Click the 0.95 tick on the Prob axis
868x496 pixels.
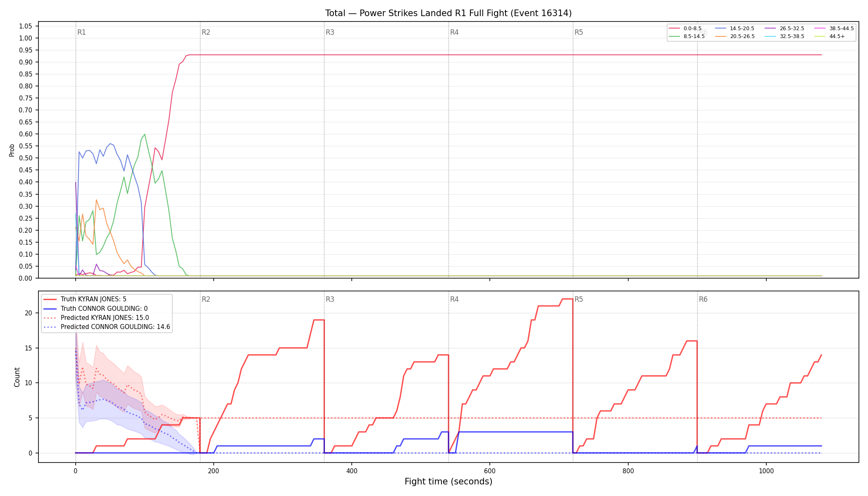click(25, 50)
